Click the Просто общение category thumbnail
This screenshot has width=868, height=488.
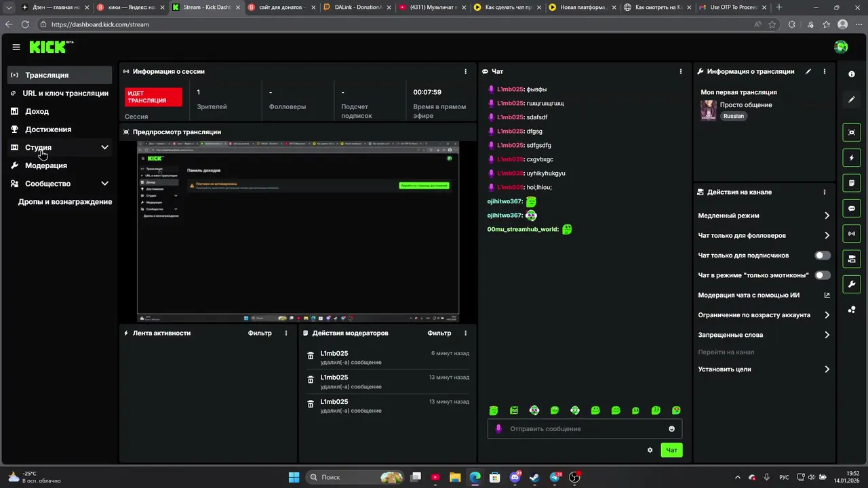[709, 110]
